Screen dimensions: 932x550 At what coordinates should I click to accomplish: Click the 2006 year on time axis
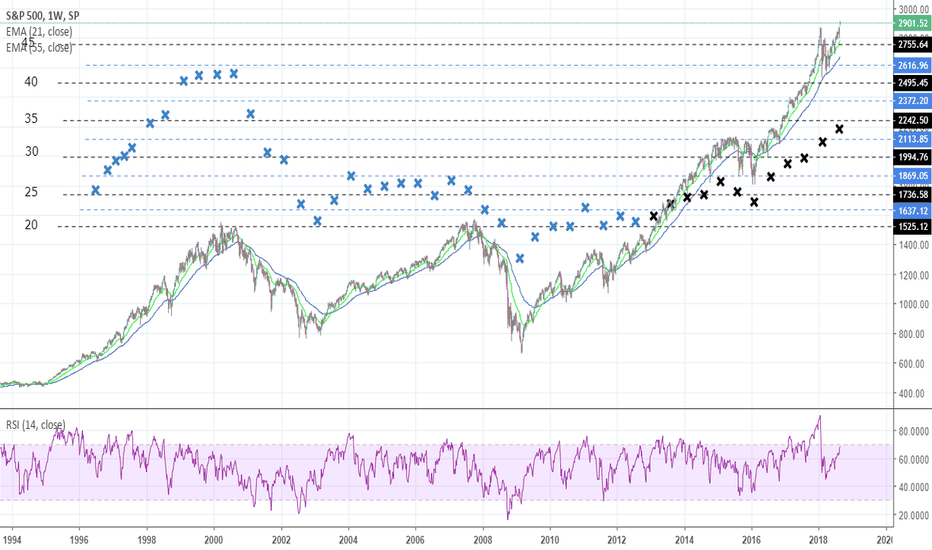coord(415,540)
